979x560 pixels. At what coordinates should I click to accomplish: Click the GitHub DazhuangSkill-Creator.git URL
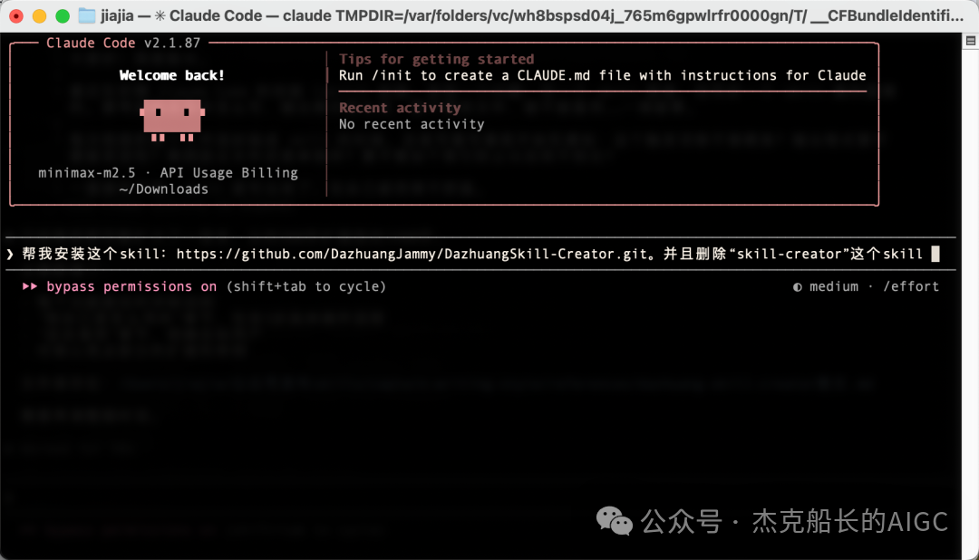[x=412, y=254]
